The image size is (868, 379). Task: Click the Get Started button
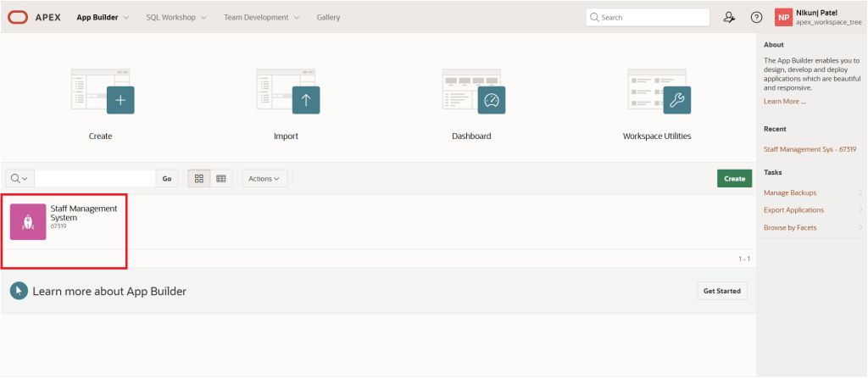coord(721,291)
